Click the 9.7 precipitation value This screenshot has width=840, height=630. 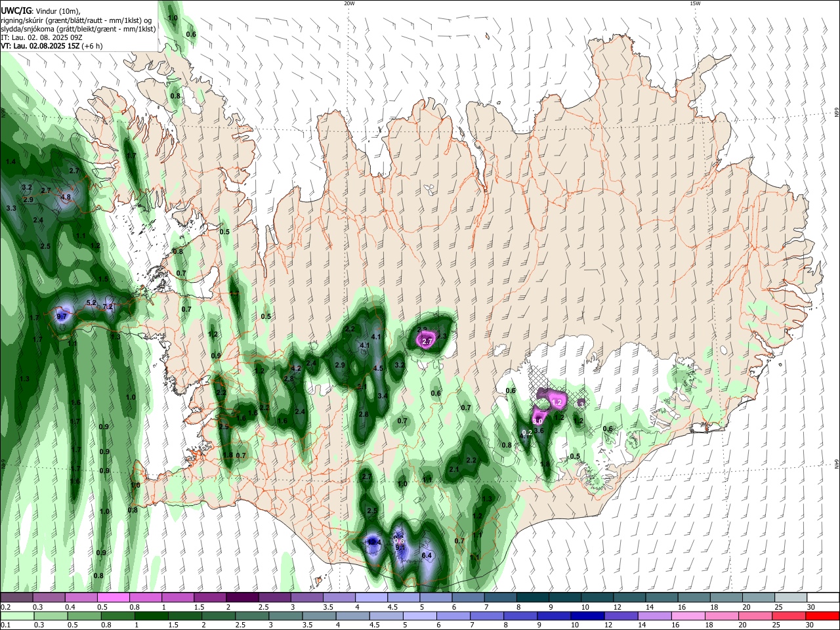click(62, 316)
